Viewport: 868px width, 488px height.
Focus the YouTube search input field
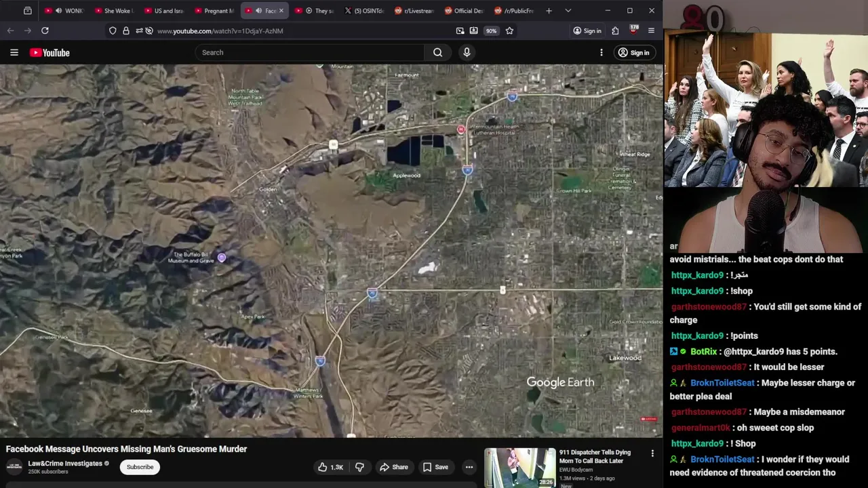tap(310, 52)
